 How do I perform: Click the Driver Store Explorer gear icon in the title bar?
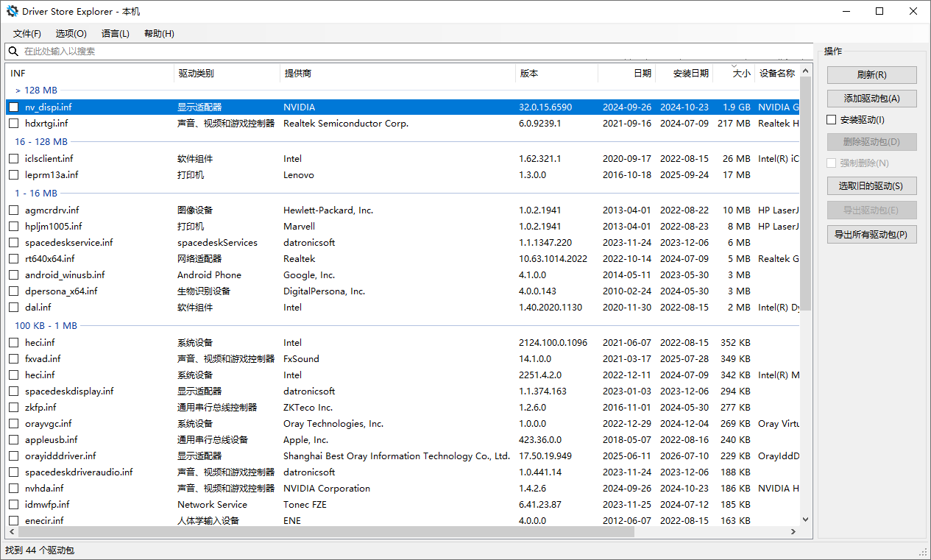pyautogui.click(x=12, y=12)
